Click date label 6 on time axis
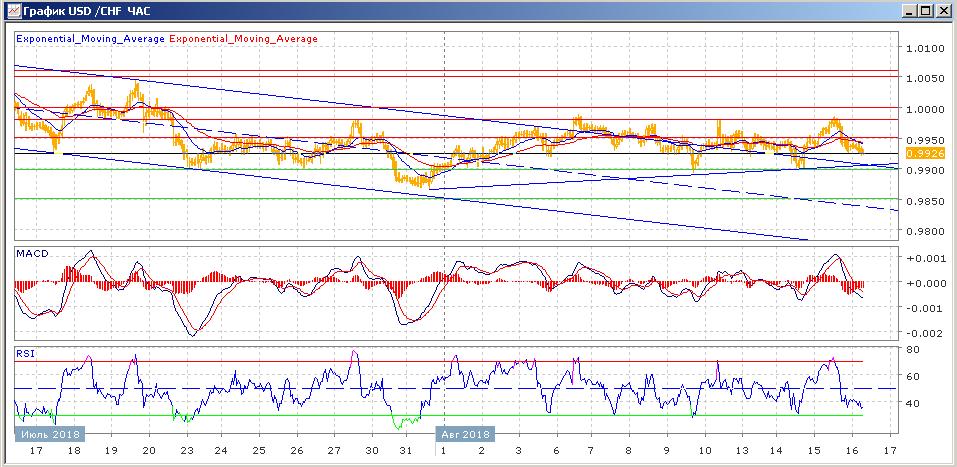This screenshot has height=467, width=957. 557,451
